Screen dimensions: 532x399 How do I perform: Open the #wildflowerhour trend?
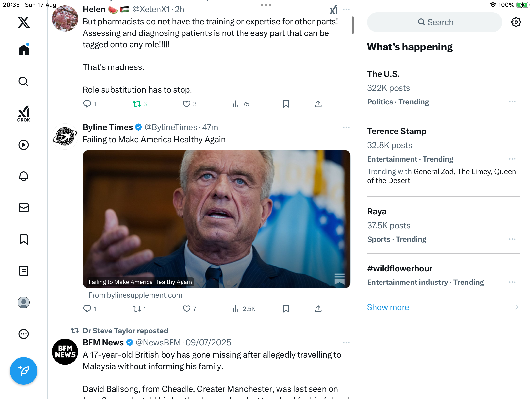pyautogui.click(x=400, y=268)
